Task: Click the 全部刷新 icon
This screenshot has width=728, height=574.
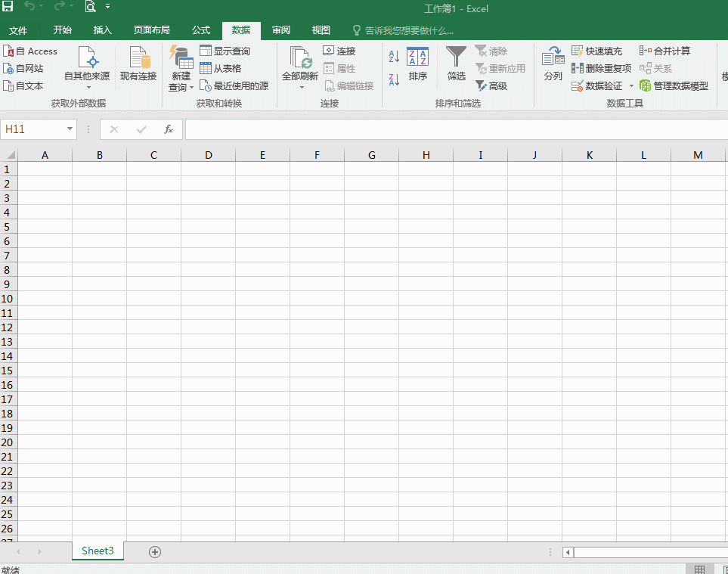Action: 300,57
